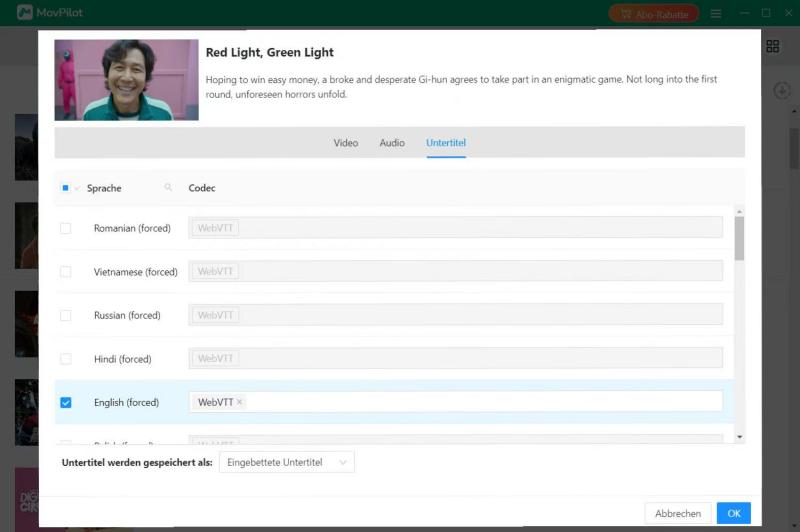
Task: Open the English codec selection field
Action: pos(455,402)
